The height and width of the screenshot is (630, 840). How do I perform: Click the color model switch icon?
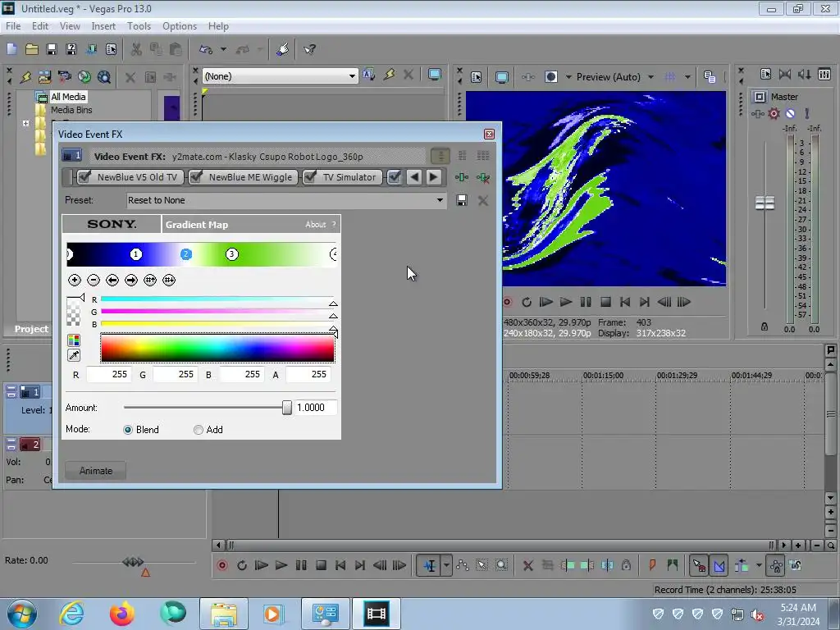coord(74,340)
